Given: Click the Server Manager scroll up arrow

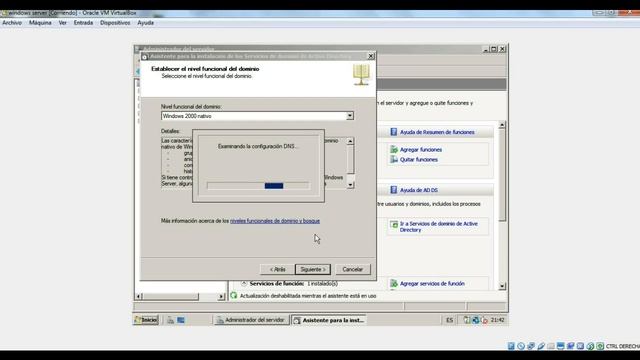Looking at the screenshot, I should [x=502, y=124].
